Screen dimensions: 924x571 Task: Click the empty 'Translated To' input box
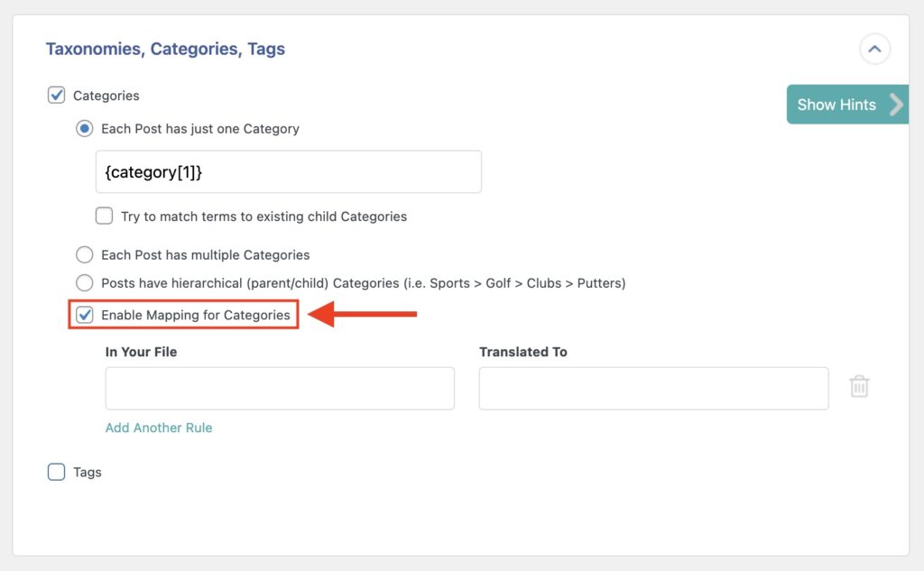point(653,388)
